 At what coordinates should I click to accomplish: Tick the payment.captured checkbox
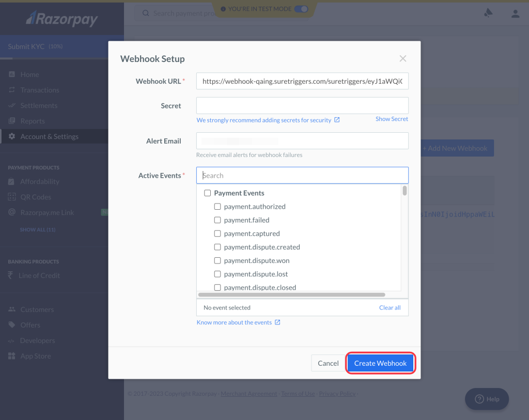pyautogui.click(x=217, y=234)
